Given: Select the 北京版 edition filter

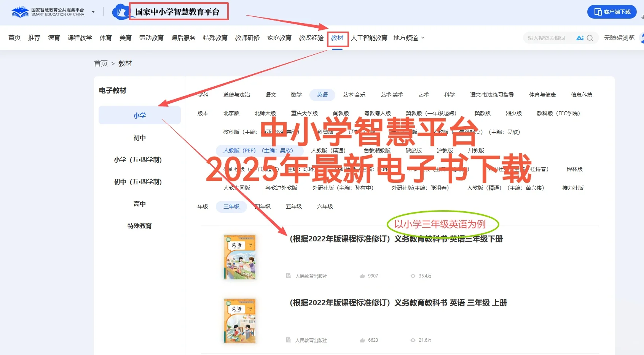Looking at the screenshot, I should coord(231,113).
